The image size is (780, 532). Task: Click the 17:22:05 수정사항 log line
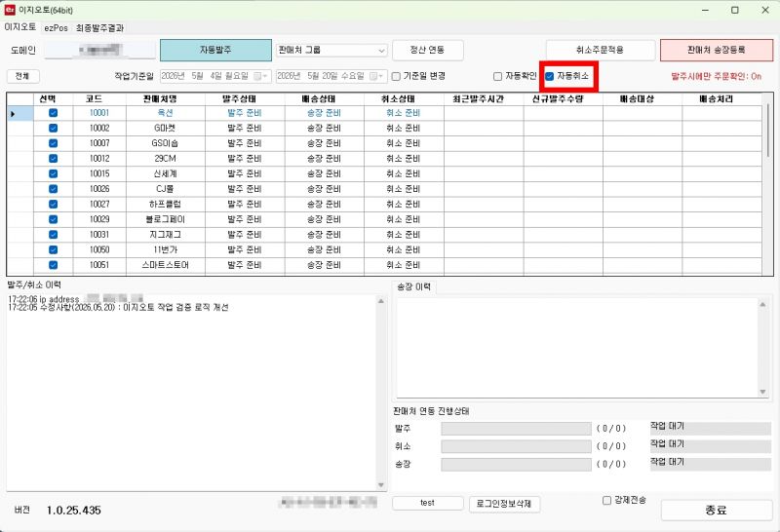118,308
